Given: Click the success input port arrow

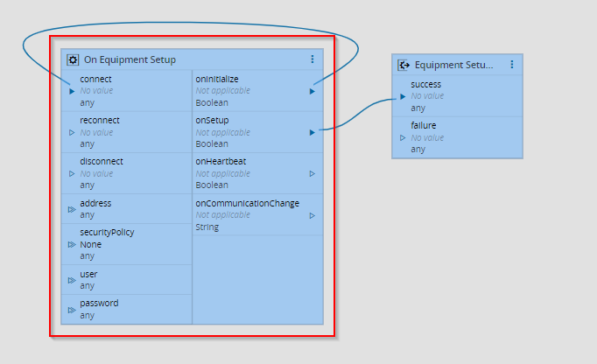Looking at the screenshot, I should pyautogui.click(x=403, y=96).
